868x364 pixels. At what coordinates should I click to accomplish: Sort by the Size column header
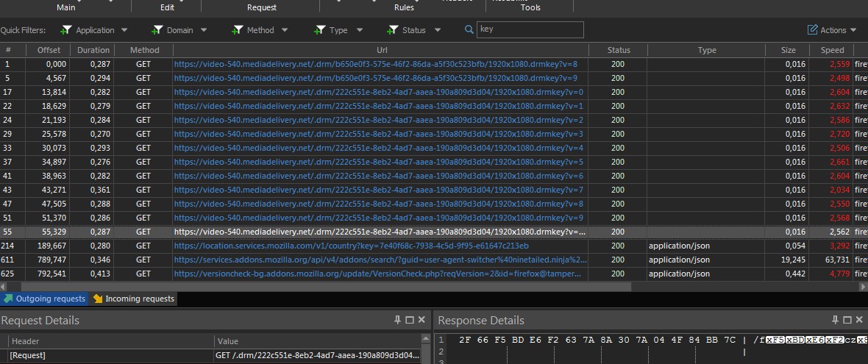788,50
